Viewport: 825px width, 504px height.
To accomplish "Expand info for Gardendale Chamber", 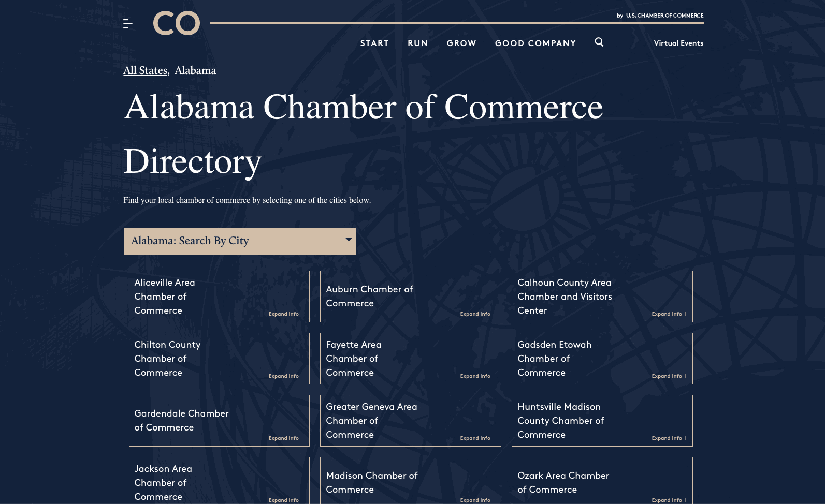I will coord(286,438).
